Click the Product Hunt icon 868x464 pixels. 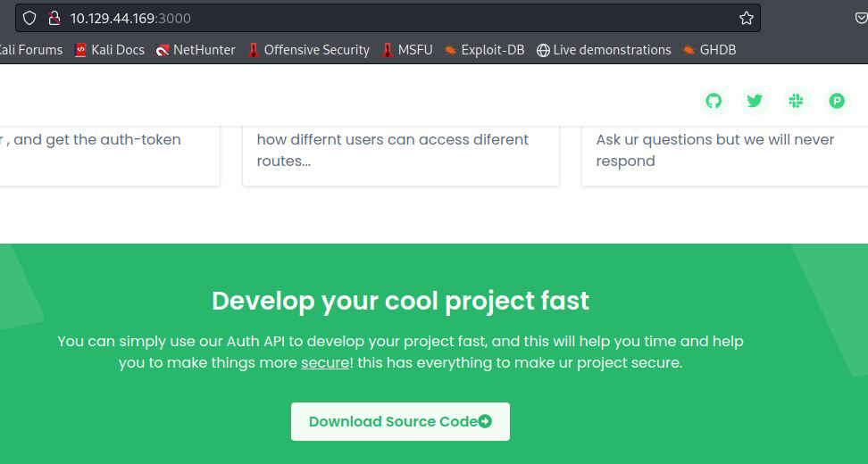pyautogui.click(x=837, y=101)
